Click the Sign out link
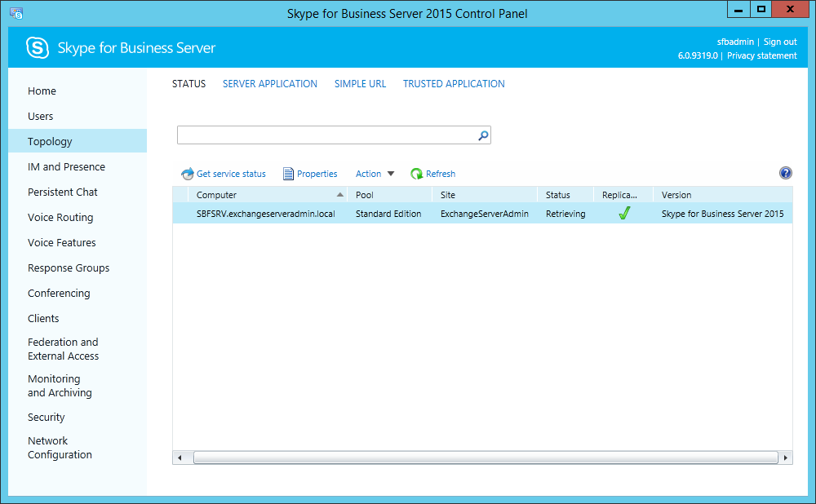 click(780, 42)
